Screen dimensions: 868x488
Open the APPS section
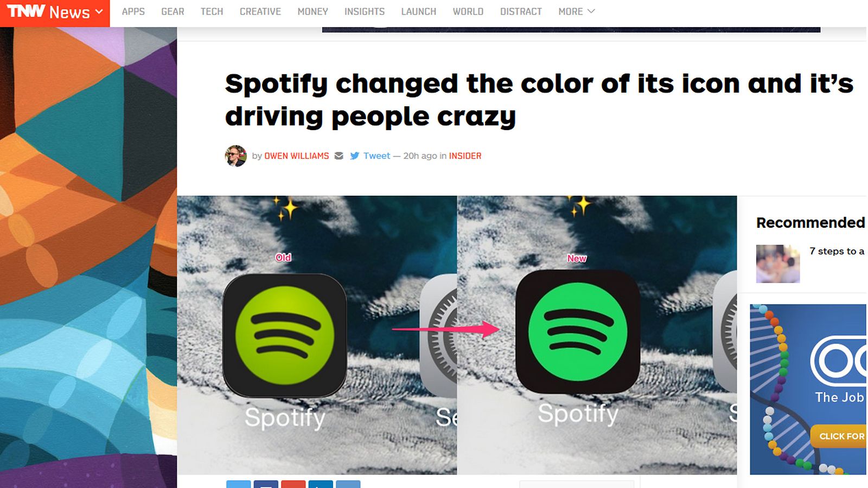pos(133,11)
